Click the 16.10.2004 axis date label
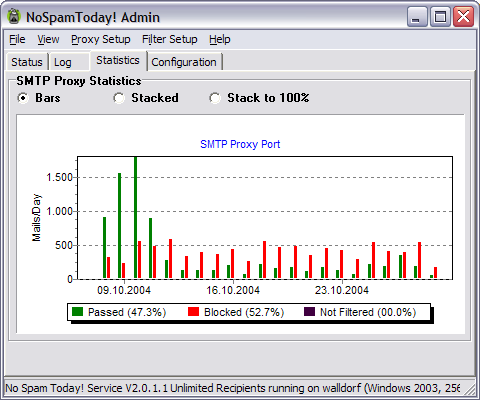Image resolution: width=480 pixels, height=400 pixels. (233, 290)
